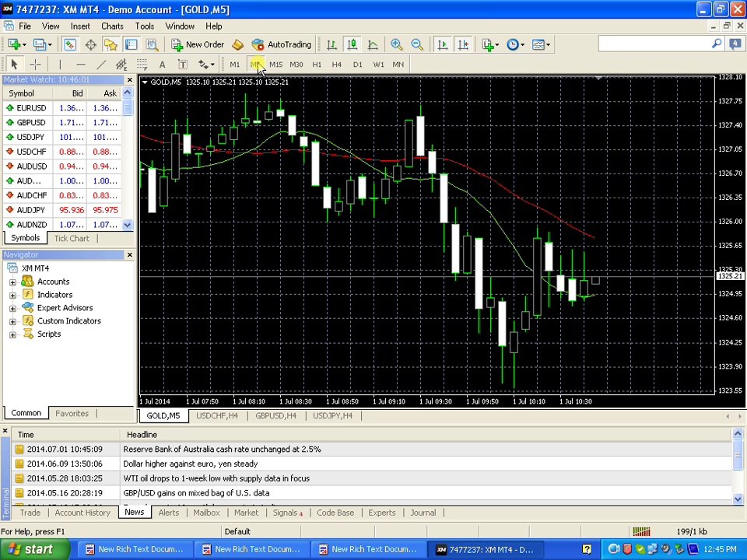The image size is (747, 560).
Task: Expand the Expert Advisors node
Action: coord(13,309)
